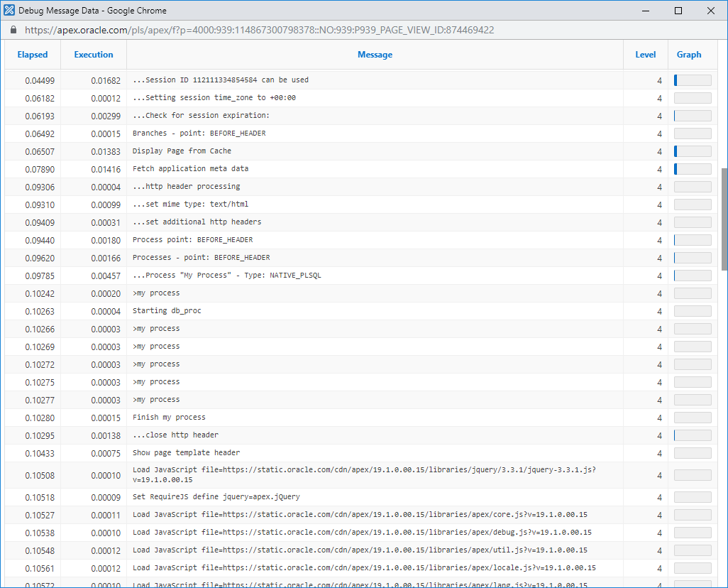The image size is (728, 588).
Task: Select 'Display Page from Cache' message
Action: click(x=182, y=151)
